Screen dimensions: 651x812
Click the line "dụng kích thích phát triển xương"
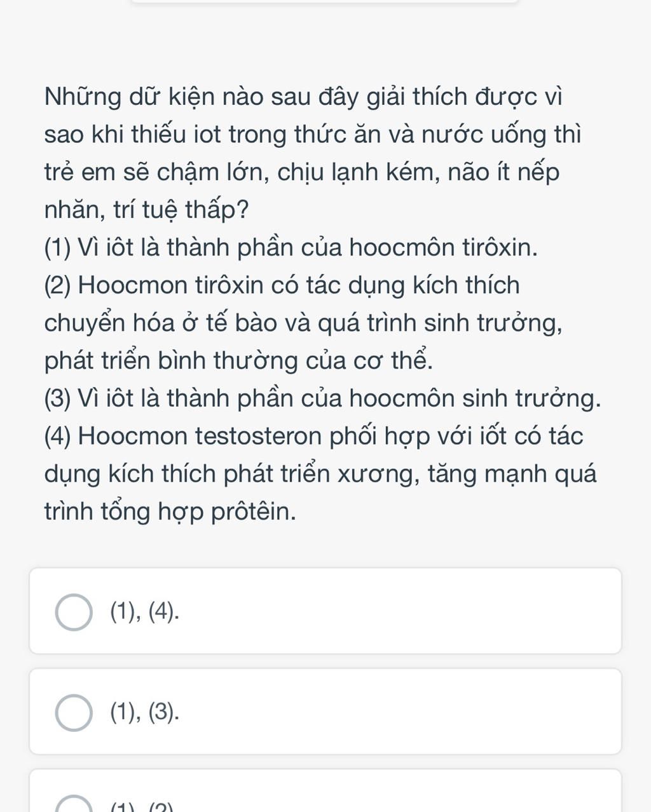tap(320, 475)
